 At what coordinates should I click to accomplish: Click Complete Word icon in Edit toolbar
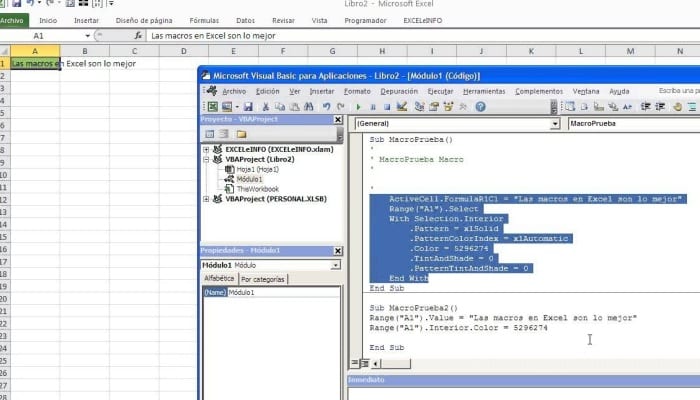pyautogui.click(x=627, y=107)
